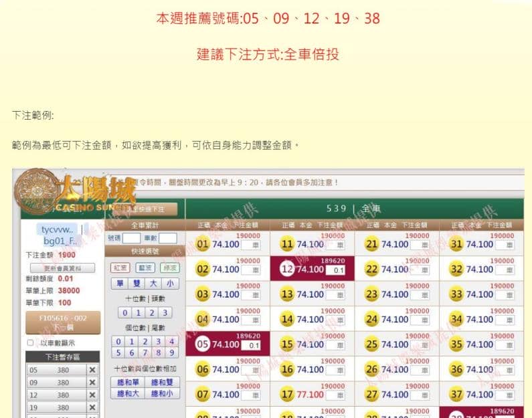Image resolution: width=532 pixels, height=418 pixels.
Task: Click the F105616-002 下一個 button
Action: click(x=63, y=323)
